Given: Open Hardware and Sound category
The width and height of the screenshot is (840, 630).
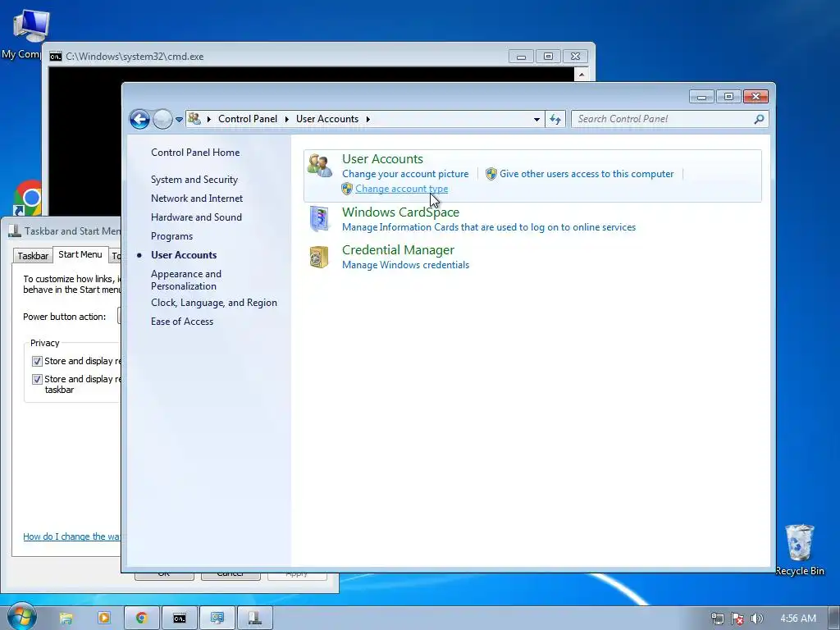Looking at the screenshot, I should [x=196, y=217].
